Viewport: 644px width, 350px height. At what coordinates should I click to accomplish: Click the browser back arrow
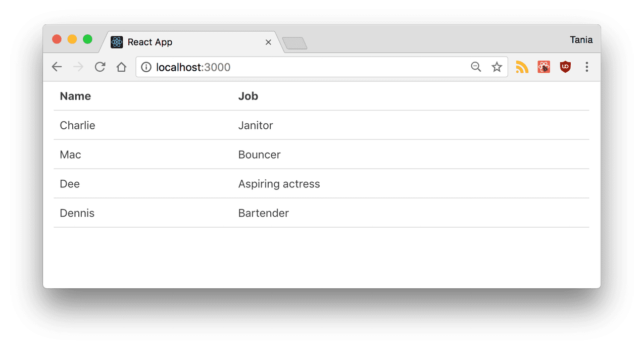[57, 67]
